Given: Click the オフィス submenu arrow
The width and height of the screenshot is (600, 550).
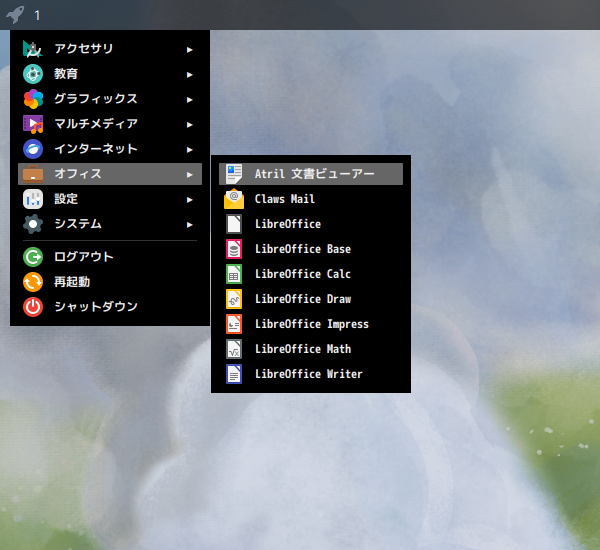Looking at the screenshot, I should pos(189,175).
